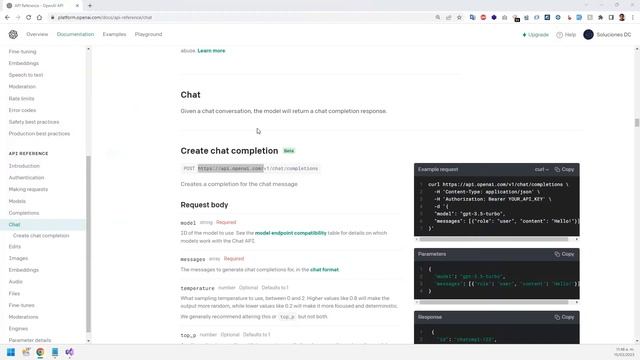This screenshot has height=360, width=640.
Task: Open Authentication under API Reference
Action: click(x=27, y=178)
